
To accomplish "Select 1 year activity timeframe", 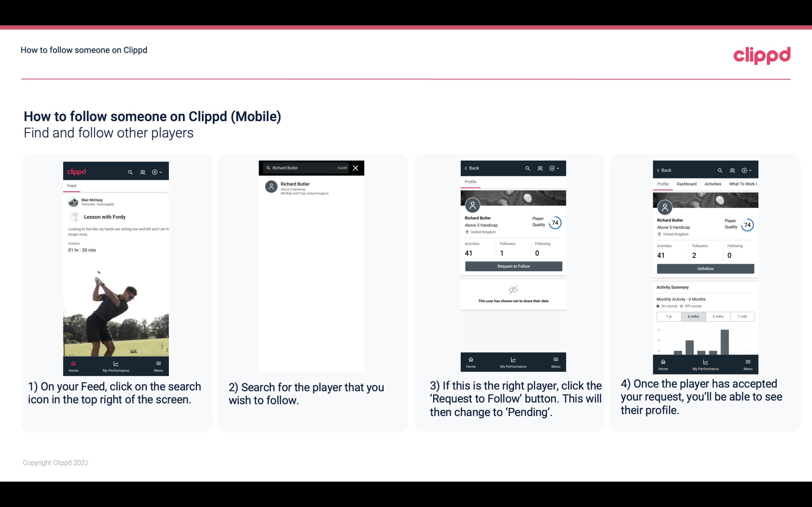I will click(x=668, y=316).
